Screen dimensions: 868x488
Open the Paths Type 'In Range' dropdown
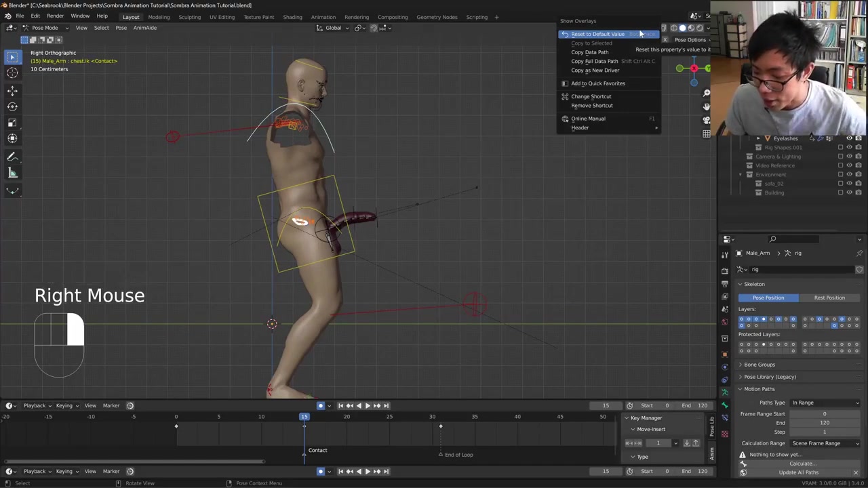(825, 403)
